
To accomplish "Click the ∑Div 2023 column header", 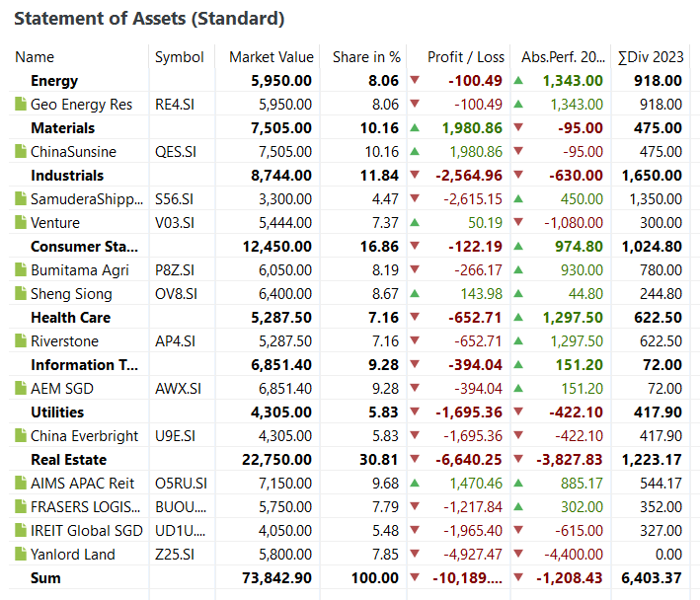I will pos(649,57).
